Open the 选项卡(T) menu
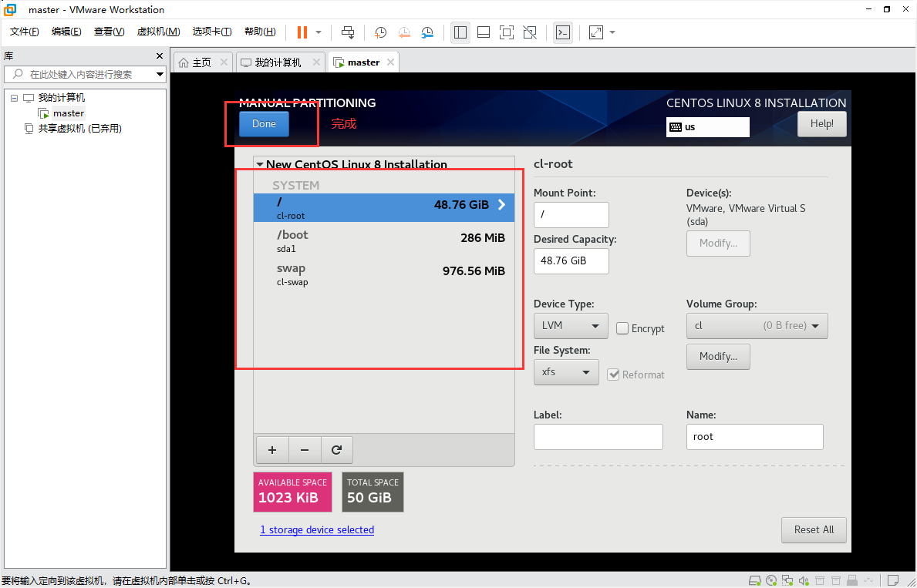This screenshot has height=588, width=917. (x=212, y=32)
